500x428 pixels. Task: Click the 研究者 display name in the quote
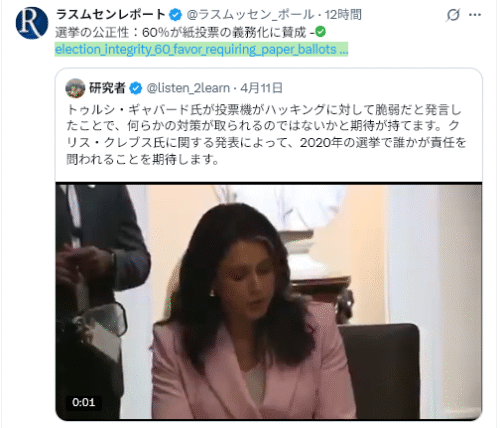tap(107, 88)
